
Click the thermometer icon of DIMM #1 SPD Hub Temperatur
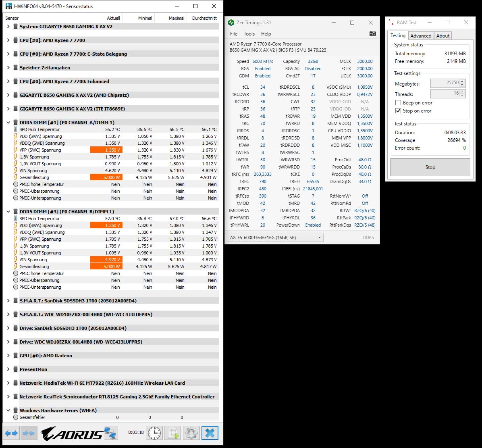(x=16, y=129)
